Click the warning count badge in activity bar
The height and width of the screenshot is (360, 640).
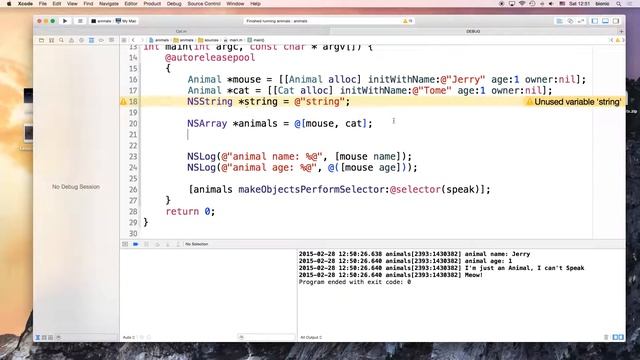click(408, 21)
